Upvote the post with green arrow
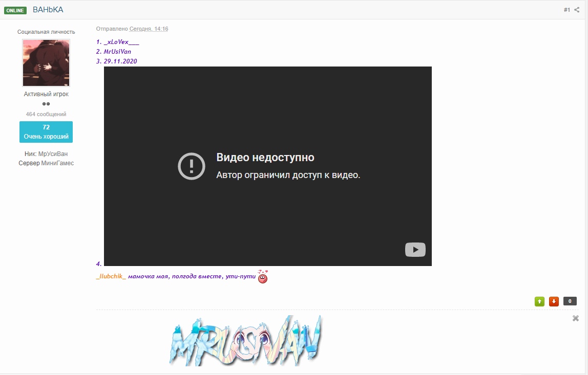Screen dimensions: 588x375 [539, 301]
